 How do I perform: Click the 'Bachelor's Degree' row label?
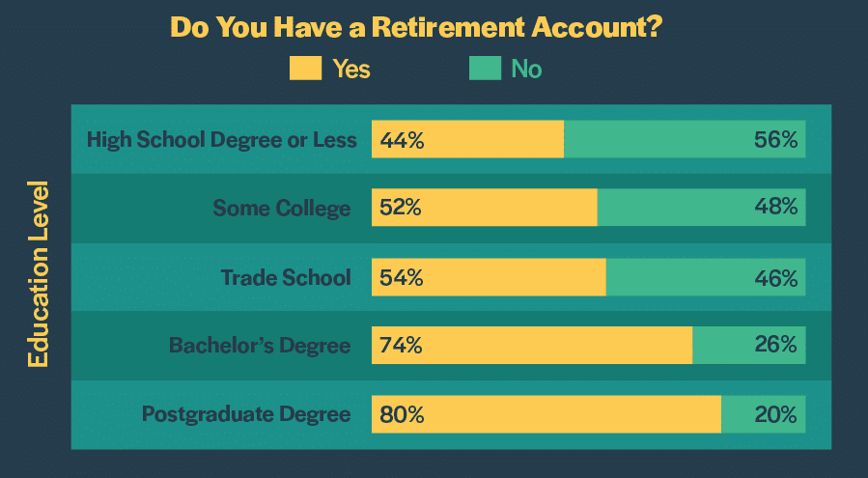(260, 345)
